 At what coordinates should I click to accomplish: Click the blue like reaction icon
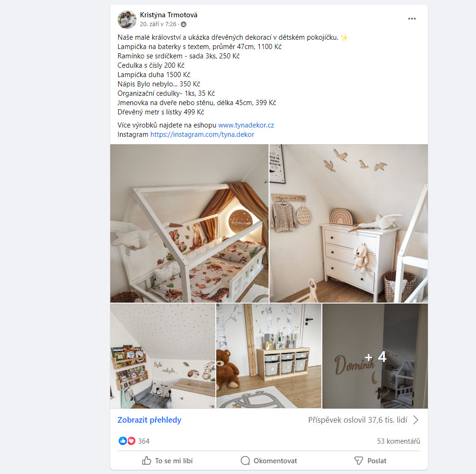click(123, 441)
